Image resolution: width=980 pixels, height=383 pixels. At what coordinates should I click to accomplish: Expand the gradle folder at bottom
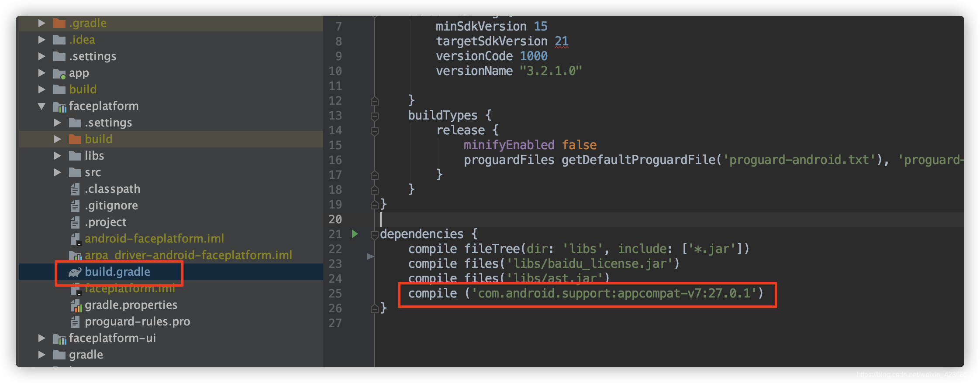pos(41,355)
